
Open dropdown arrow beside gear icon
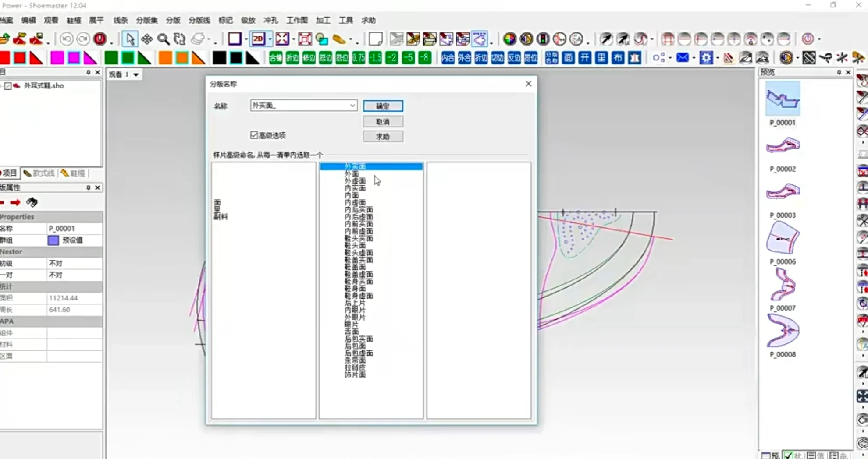click(x=717, y=58)
